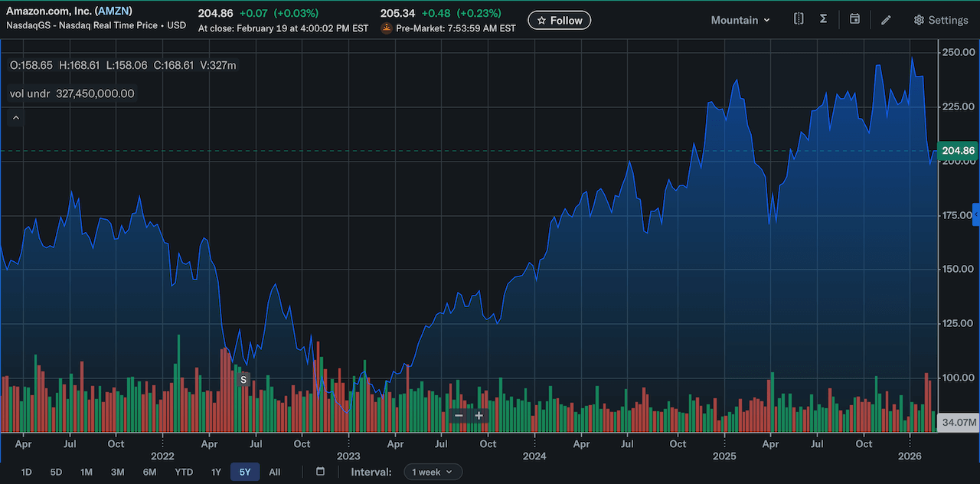Click the Follow button
Viewport: 980px width, 484px height.
tap(559, 20)
